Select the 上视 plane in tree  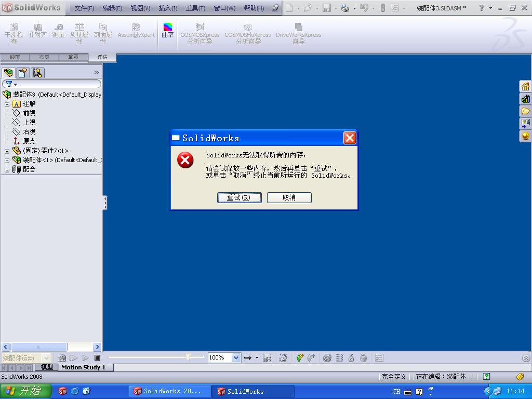point(29,123)
